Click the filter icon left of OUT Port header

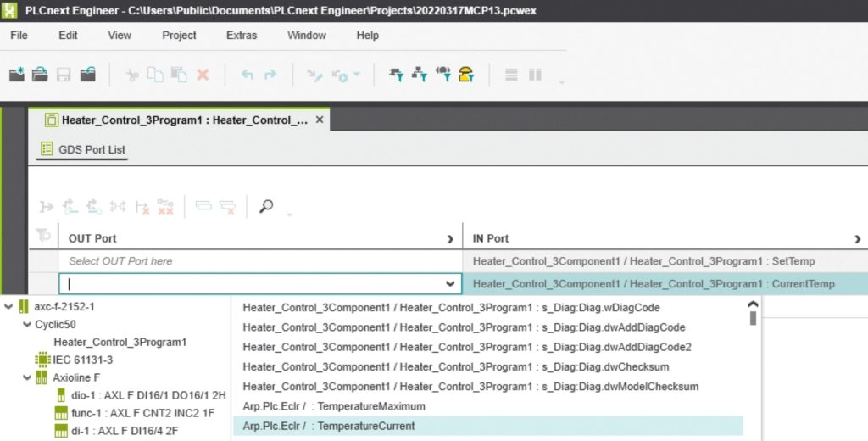tap(42, 236)
